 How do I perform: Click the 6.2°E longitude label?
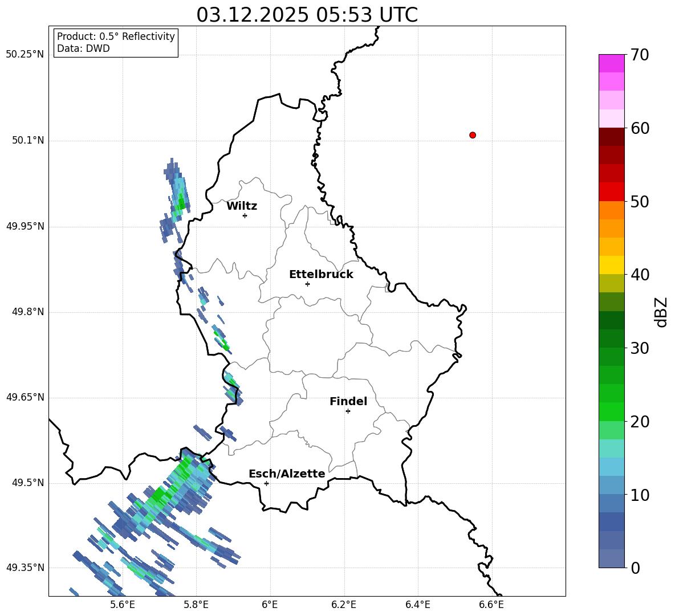pyautogui.click(x=344, y=605)
